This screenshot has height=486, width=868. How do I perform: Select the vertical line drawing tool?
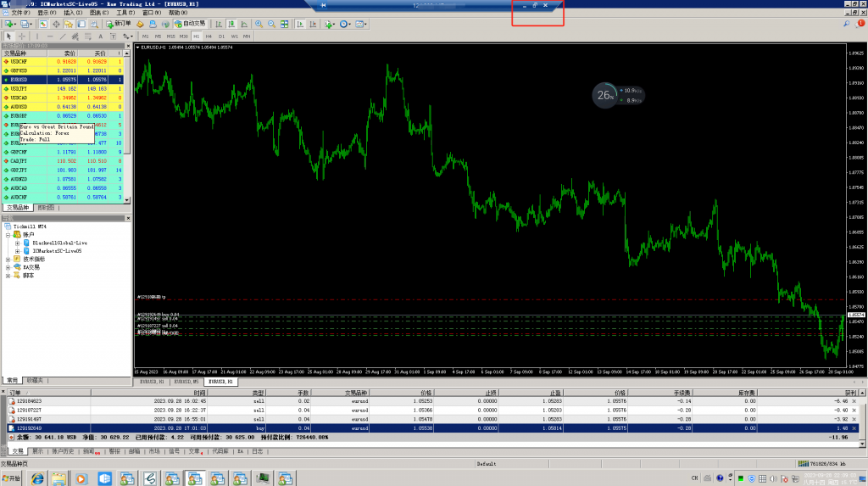click(37, 36)
